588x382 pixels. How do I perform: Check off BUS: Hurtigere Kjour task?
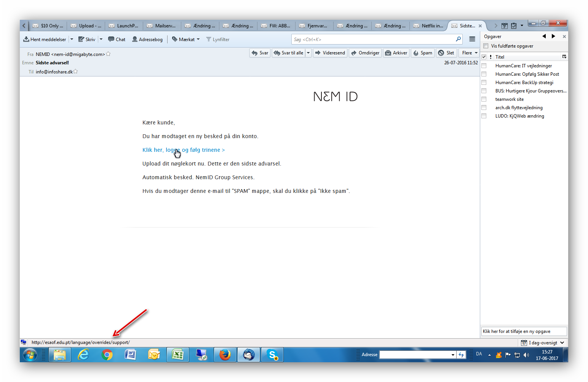click(484, 91)
